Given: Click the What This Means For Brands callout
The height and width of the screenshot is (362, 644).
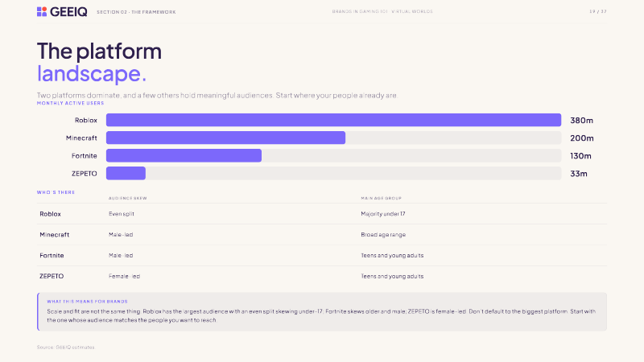Looking at the screenshot, I should pyautogui.click(x=322, y=311).
